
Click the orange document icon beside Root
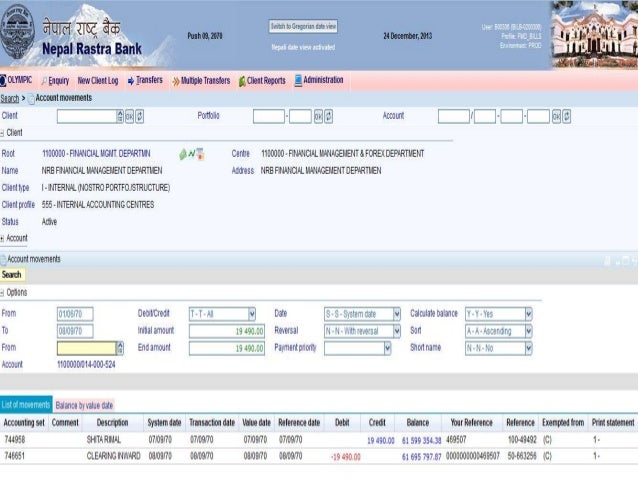[x=200, y=154]
